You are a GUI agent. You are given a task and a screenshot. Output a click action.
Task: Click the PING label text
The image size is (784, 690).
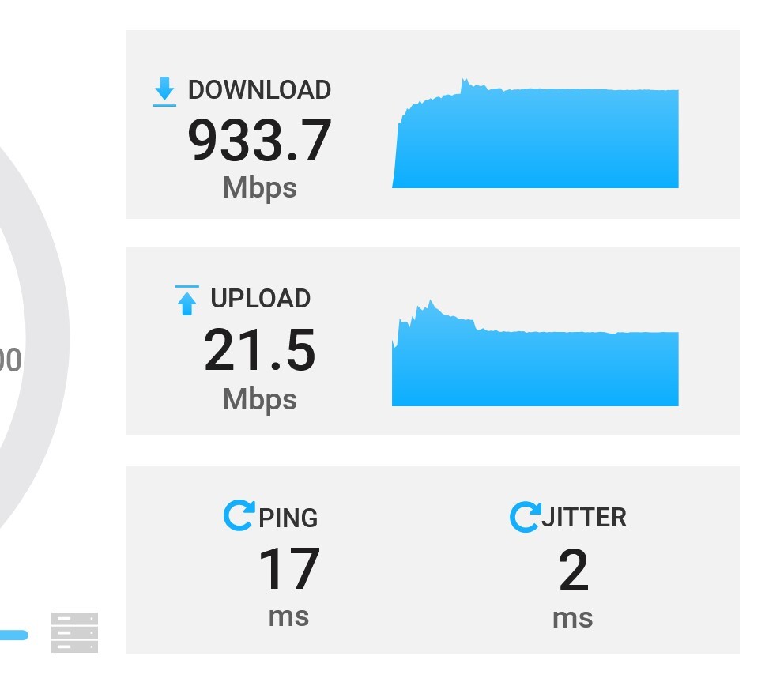(288, 518)
